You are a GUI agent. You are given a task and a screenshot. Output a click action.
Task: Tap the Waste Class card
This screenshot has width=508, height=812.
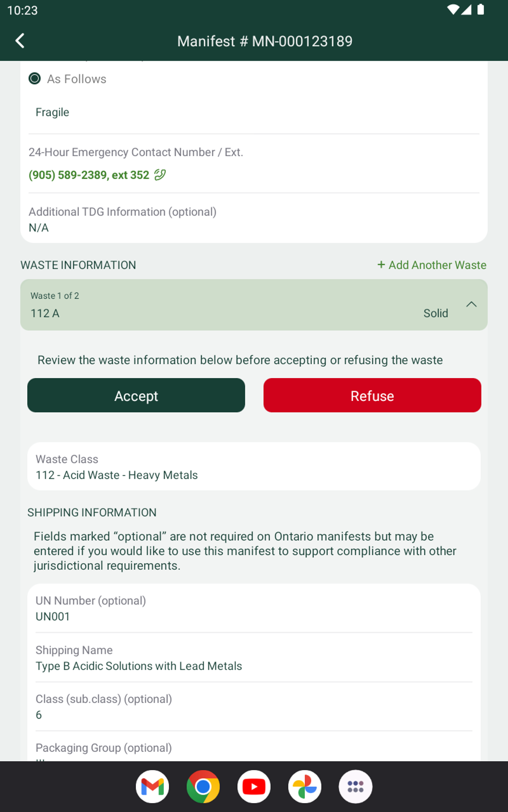(x=254, y=467)
